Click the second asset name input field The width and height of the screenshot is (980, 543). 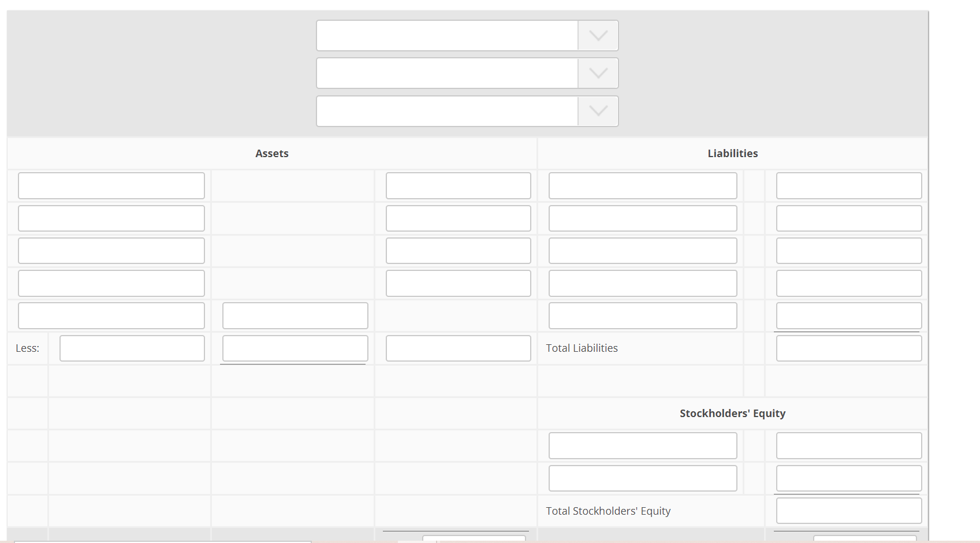(x=111, y=218)
